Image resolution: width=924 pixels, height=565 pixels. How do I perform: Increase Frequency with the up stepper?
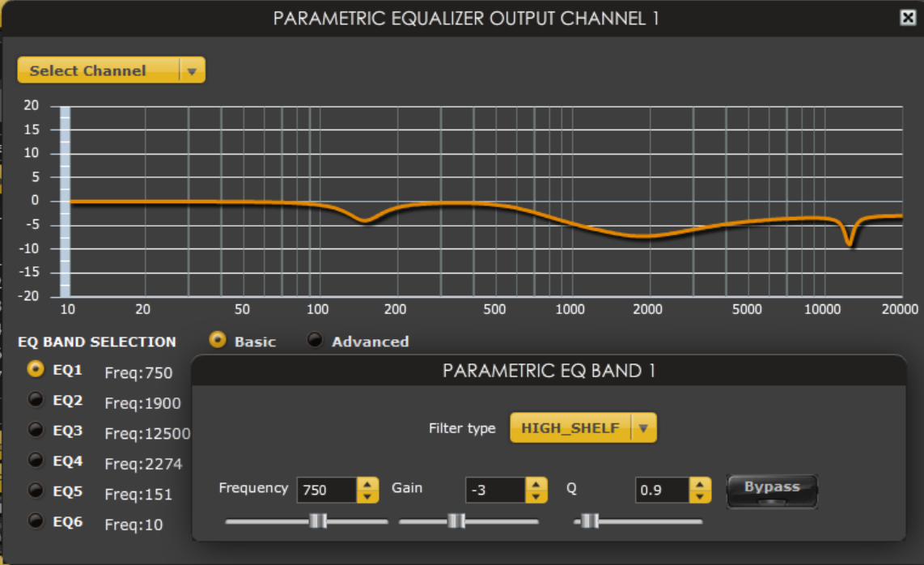coord(367,483)
